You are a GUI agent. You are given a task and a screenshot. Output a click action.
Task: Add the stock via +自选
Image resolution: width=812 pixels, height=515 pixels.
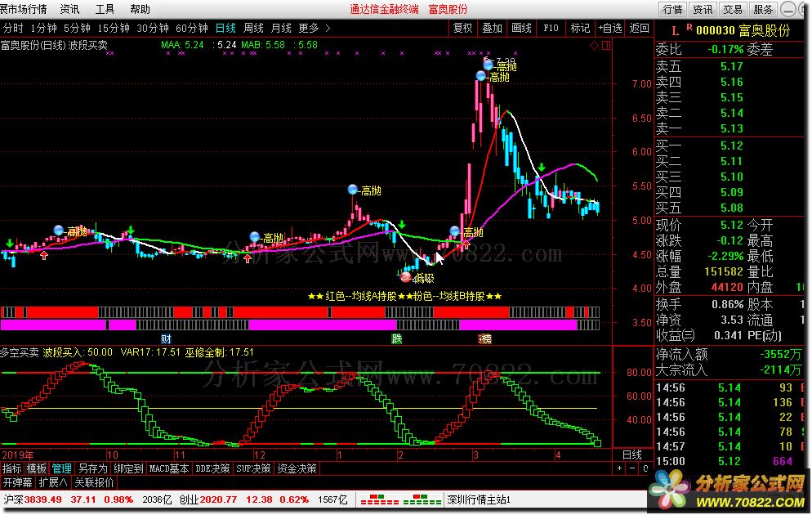(610, 28)
